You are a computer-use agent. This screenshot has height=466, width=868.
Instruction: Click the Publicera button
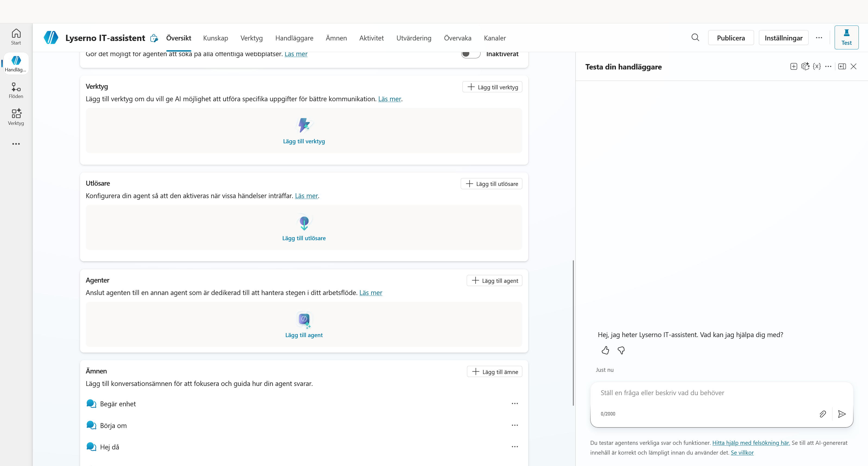click(731, 38)
